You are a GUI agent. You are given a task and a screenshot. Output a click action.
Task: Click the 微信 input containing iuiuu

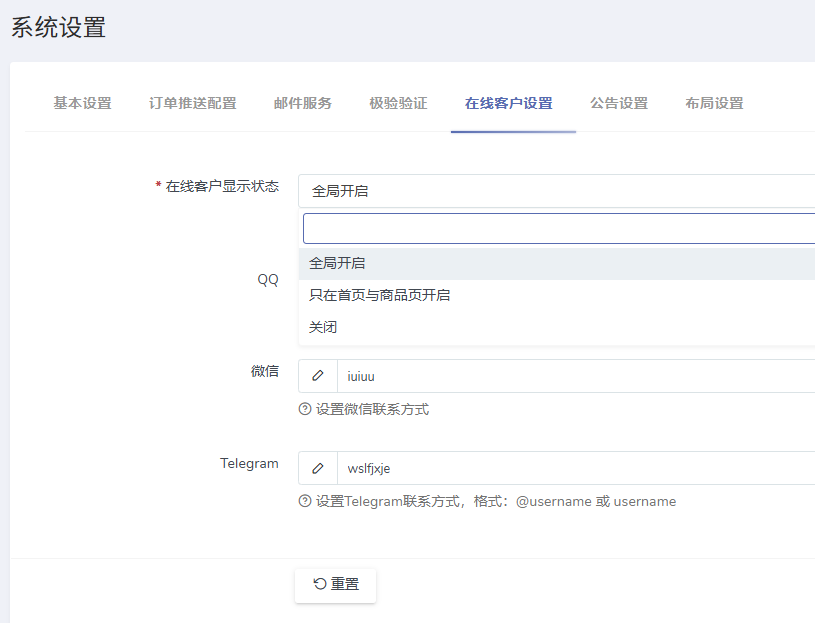tap(575, 376)
